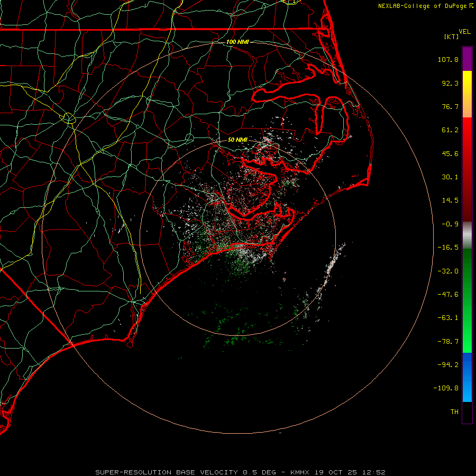Select the -94.2 scale label
Screen dimensions: 476x476
448,365
